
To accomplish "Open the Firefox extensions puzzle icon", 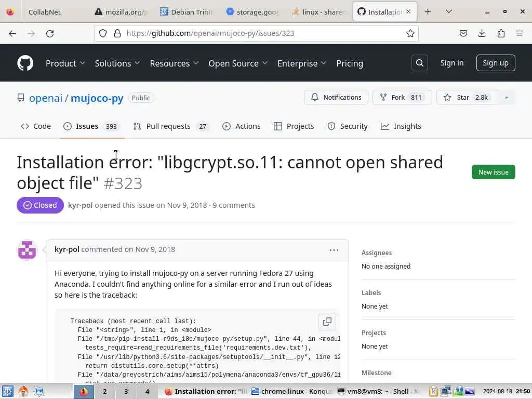I will click(501, 33).
